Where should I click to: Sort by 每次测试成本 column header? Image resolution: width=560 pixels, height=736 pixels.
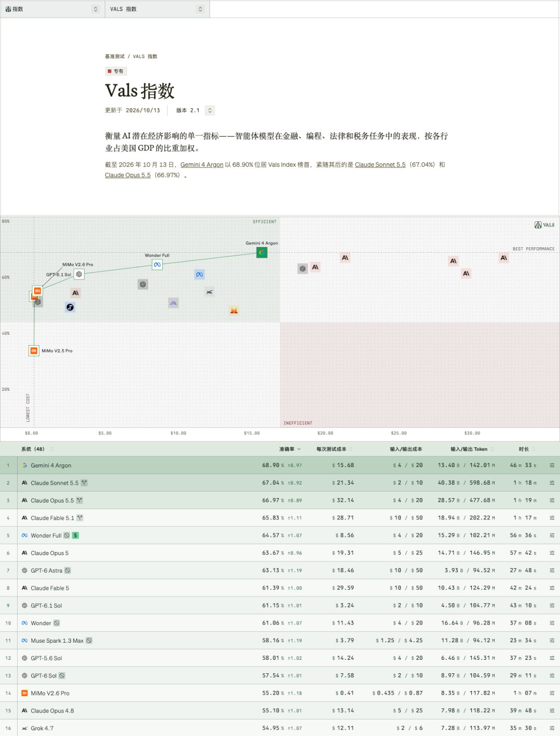334,449
